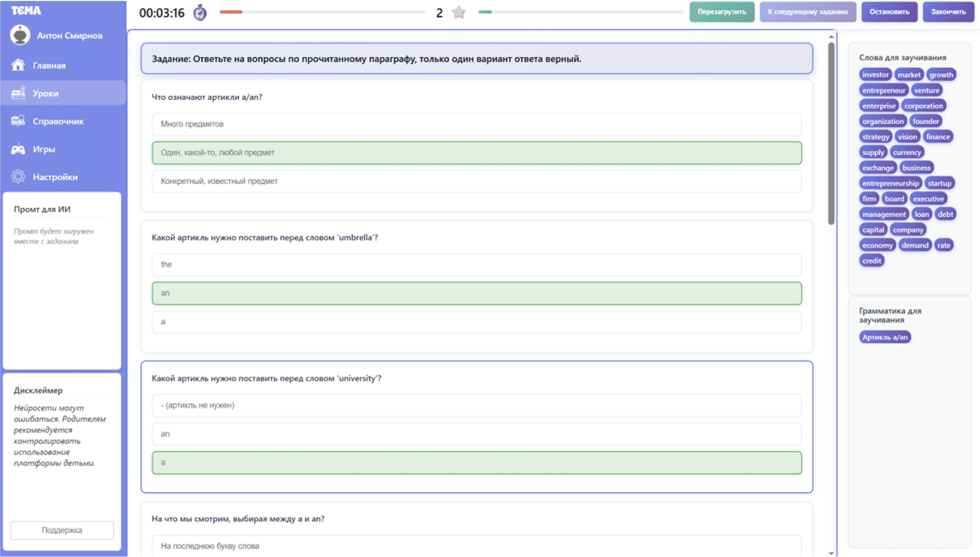This screenshot has width=980, height=557.
Task: Select the 'entrepreneurship' word tag
Action: click(x=890, y=183)
